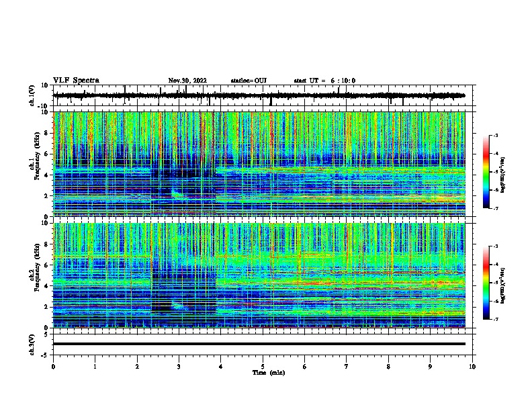Click time axis tick label "4"
The height and width of the screenshot is (411, 532).
click(221, 367)
